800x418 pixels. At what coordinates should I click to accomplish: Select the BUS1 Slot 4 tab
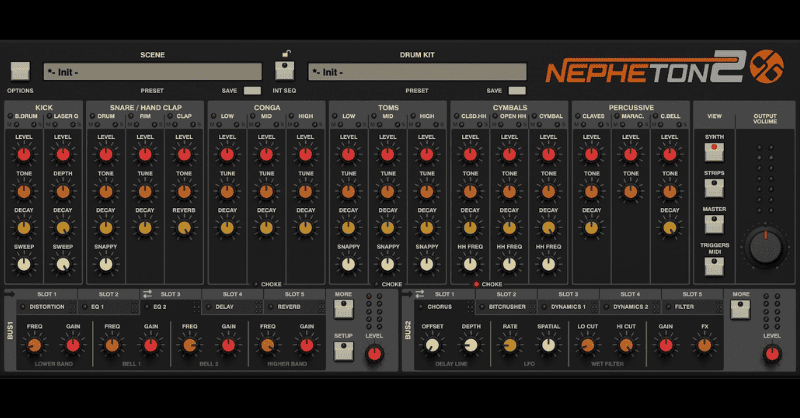tap(232, 294)
